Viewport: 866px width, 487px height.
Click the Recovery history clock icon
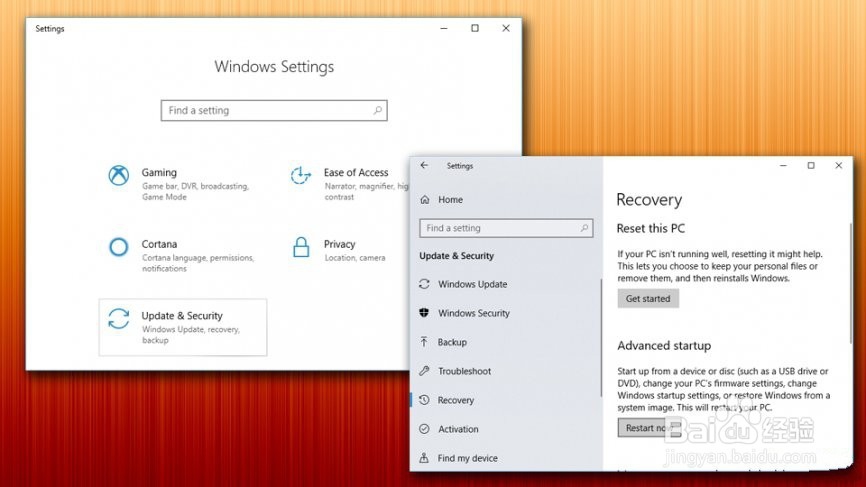(x=424, y=400)
